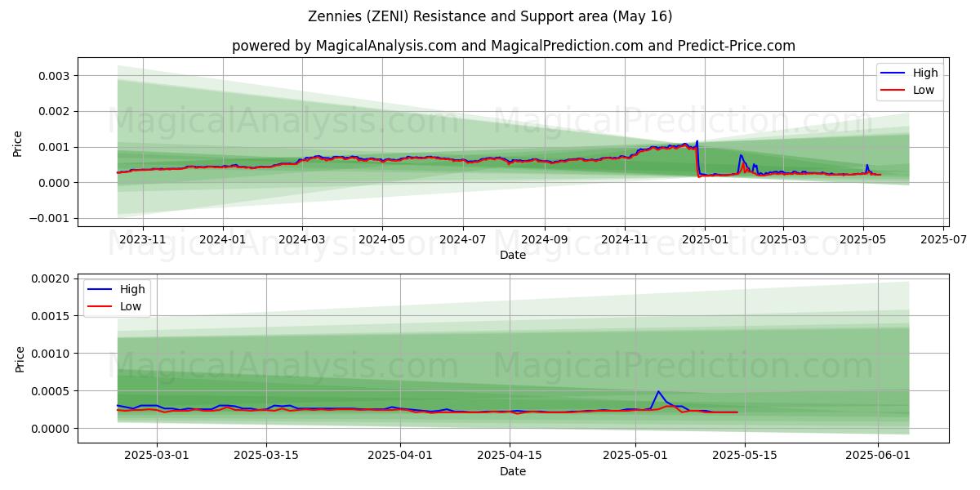The width and height of the screenshot is (980, 490).
Task: Click the 2025-05-15 x-axis tick label
Action: click(x=744, y=457)
